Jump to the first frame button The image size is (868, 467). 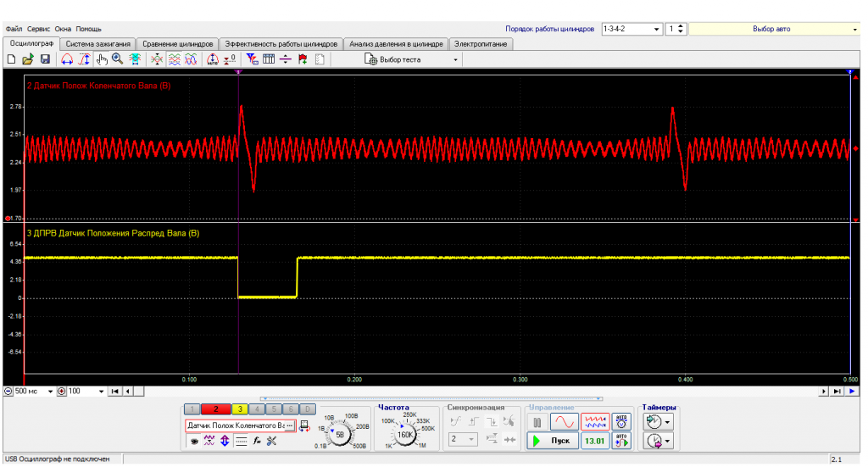click(114, 392)
